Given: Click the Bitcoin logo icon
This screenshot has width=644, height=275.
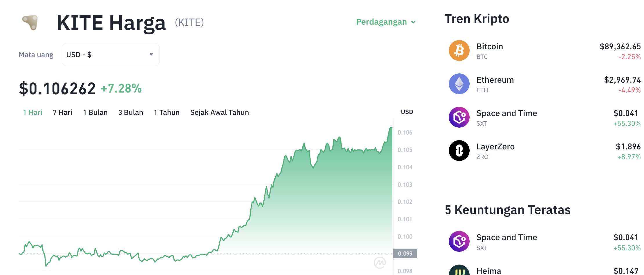Looking at the screenshot, I should pos(459,50).
